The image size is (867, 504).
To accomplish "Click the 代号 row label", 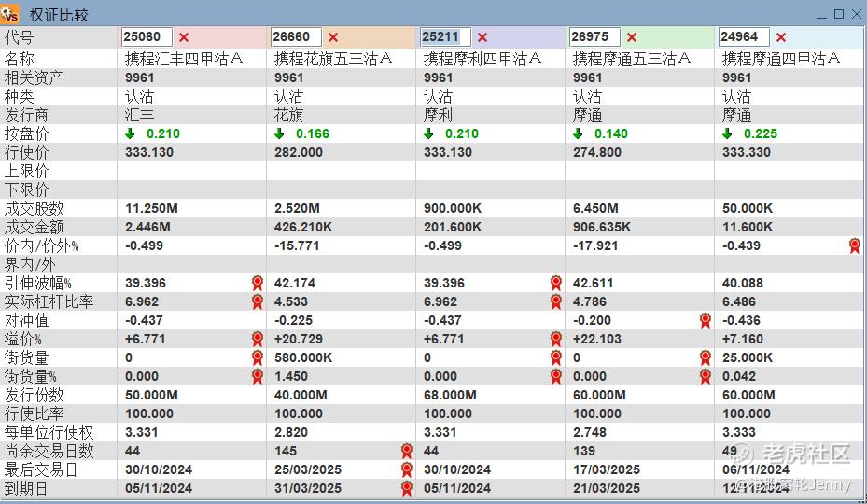I will click(x=20, y=37).
